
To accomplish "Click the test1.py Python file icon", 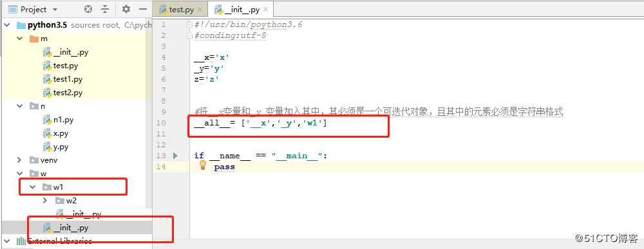I will click(x=47, y=79).
